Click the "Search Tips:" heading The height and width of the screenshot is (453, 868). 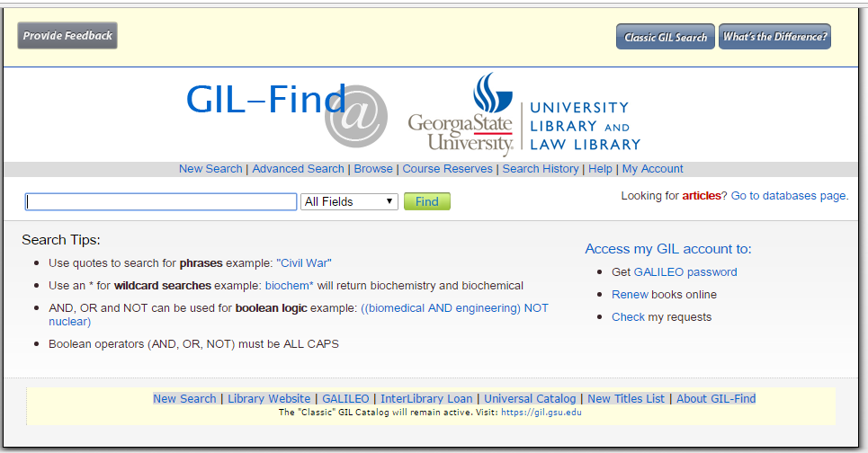(61, 240)
